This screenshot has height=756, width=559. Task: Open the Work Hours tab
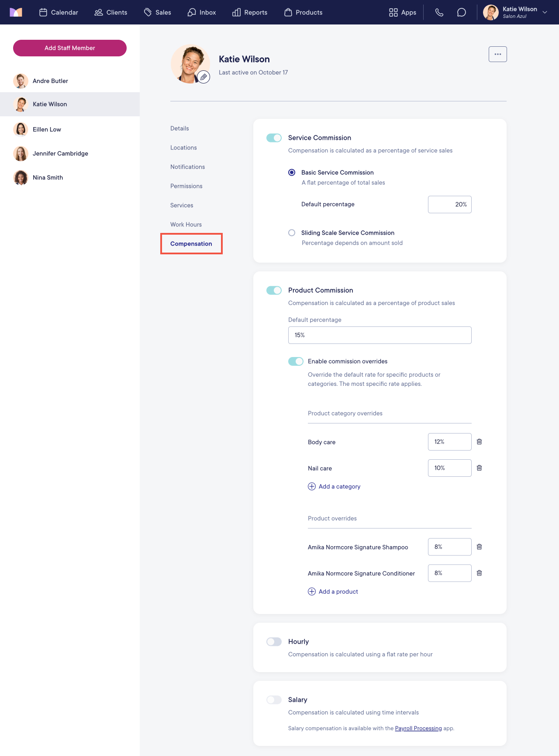pyautogui.click(x=186, y=225)
